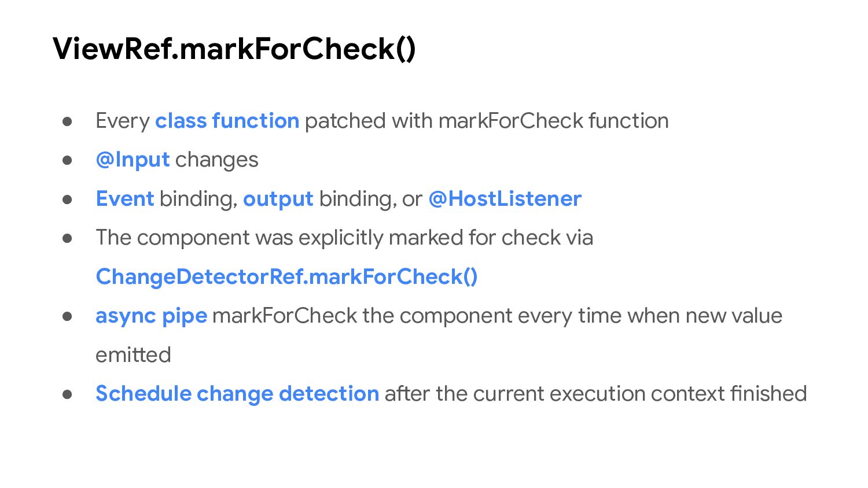Click the blue 'class function' text
This screenshot has width=868, height=488.
(x=227, y=121)
